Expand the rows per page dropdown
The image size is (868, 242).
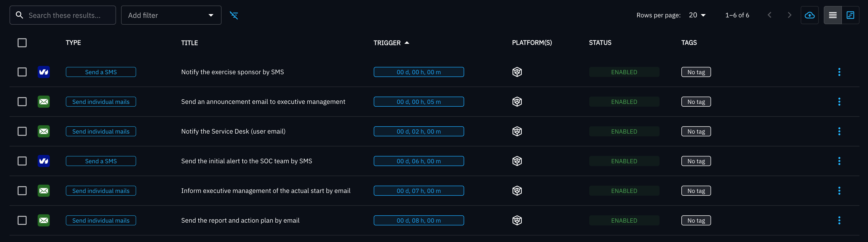tap(697, 15)
